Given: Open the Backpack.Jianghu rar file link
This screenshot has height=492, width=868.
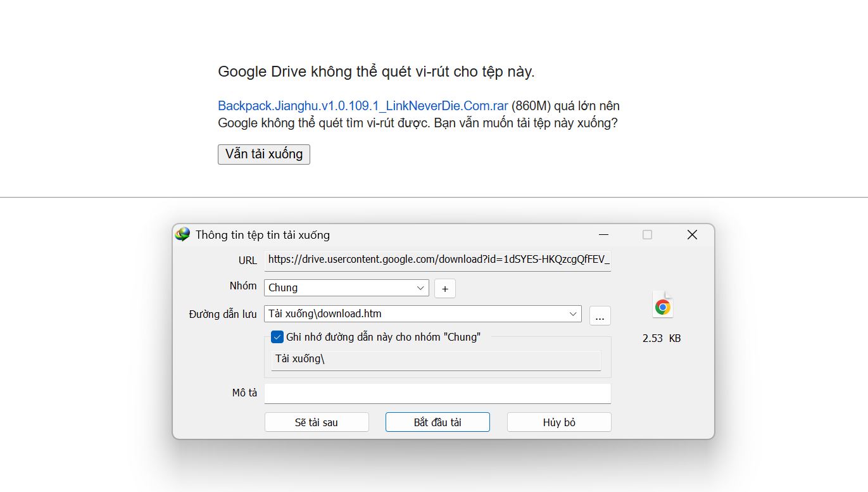Looking at the screenshot, I should [363, 106].
